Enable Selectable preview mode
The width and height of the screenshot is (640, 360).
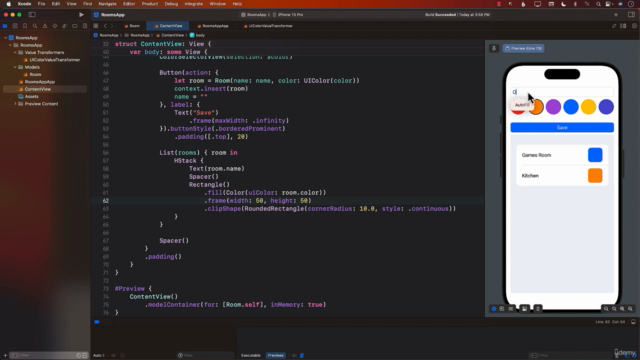click(502, 309)
